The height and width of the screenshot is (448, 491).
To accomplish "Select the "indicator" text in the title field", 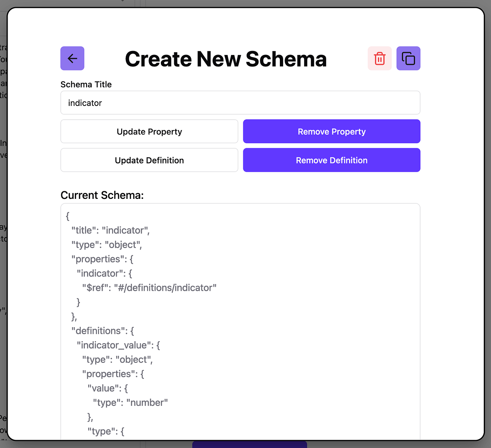I will pos(85,103).
